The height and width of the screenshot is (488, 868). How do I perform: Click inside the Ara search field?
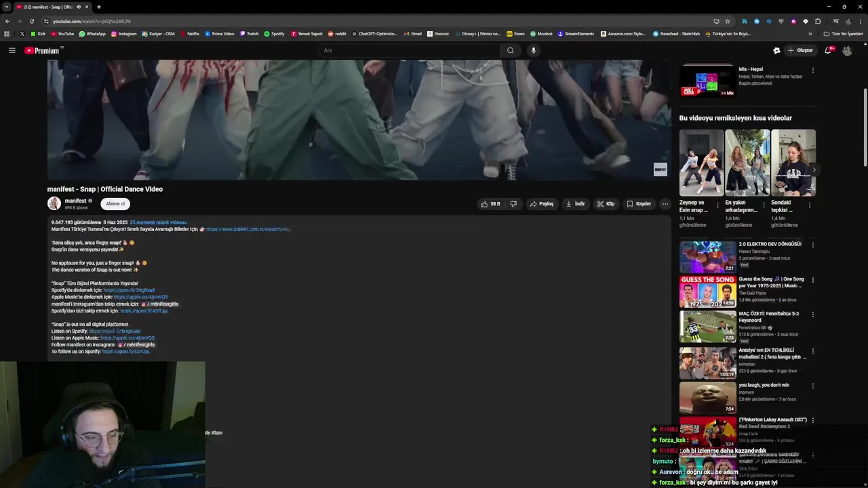(x=410, y=50)
